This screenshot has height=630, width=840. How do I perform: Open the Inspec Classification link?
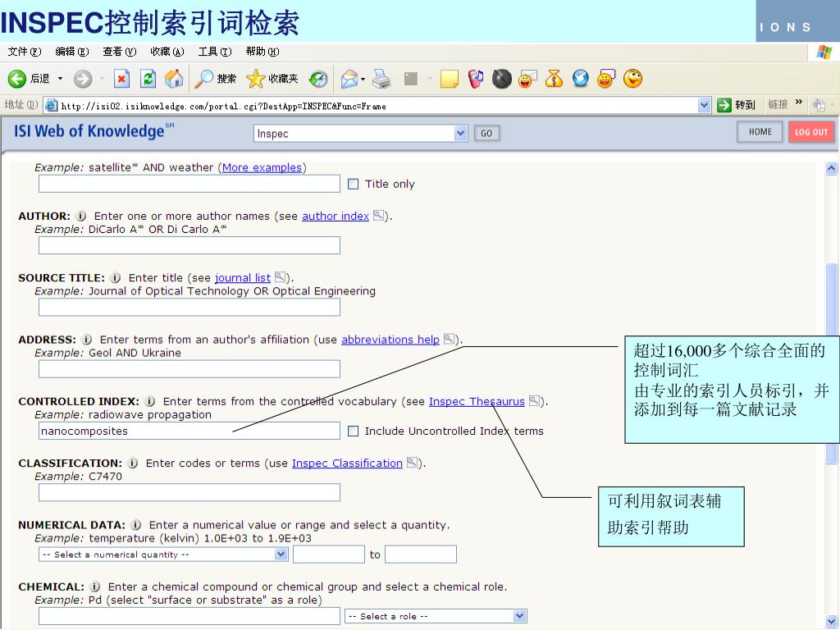[347, 463]
